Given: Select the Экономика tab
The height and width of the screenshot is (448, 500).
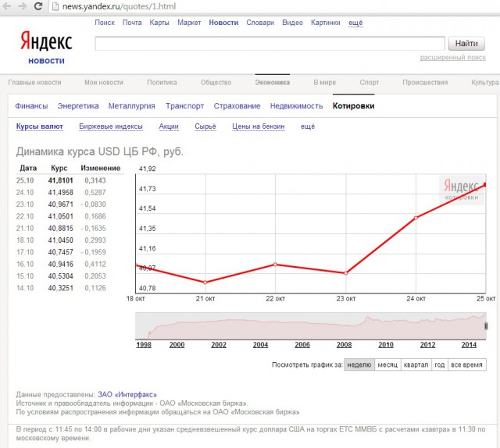Looking at the screenshot, I should [x=273, y=83].
